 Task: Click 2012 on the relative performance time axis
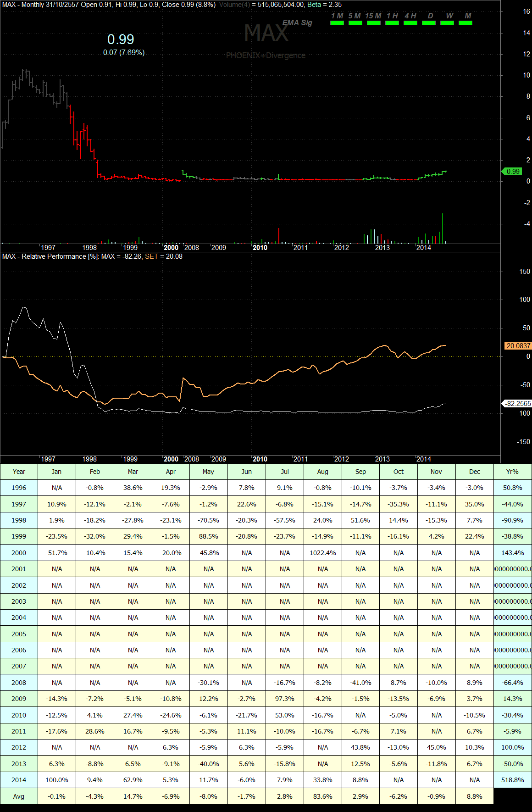click(341, 459)
